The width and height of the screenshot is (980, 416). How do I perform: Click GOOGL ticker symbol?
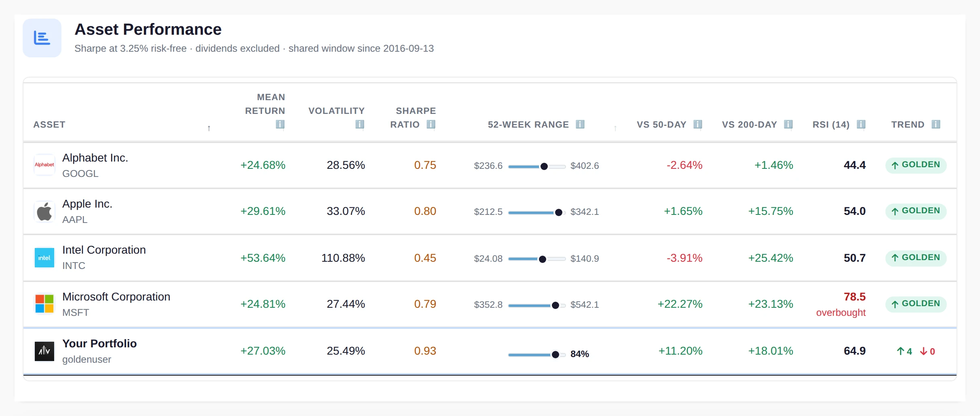pos(80,174)
